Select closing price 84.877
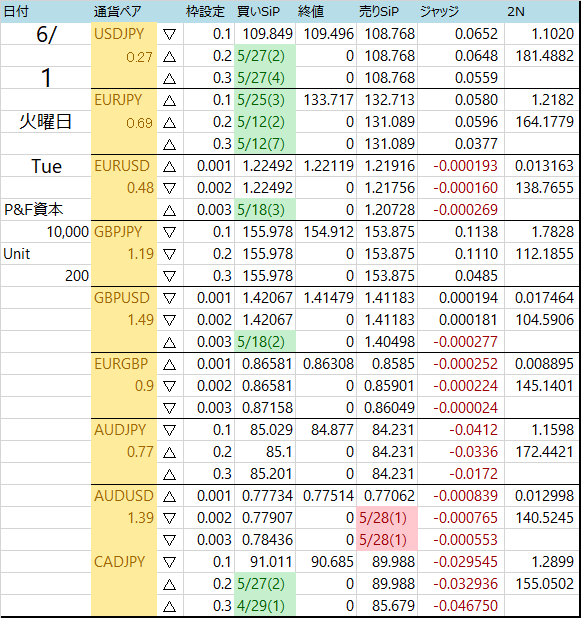Image resolution: width=581 pixels, height=618 pixels. click(326, 430)
